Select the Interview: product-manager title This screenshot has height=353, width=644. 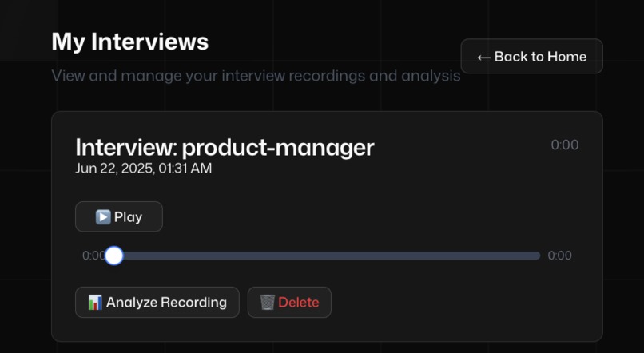pyautogui.click(x=225, y=147)
